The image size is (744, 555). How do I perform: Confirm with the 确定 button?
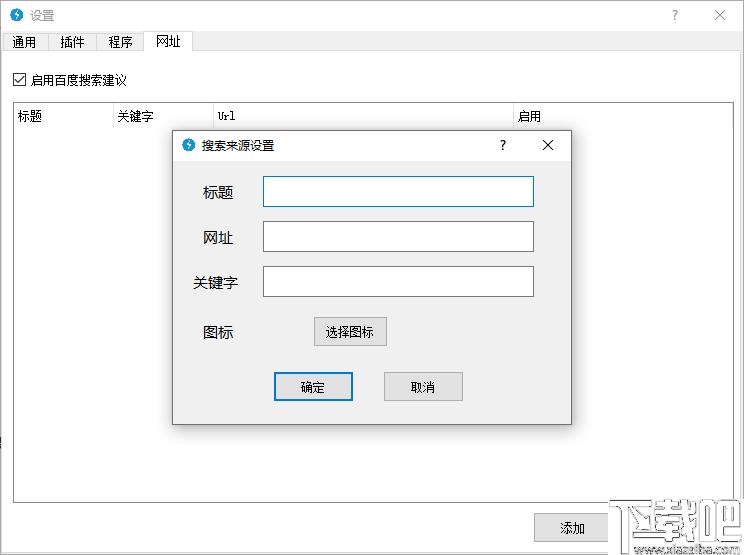click(313, 387)
